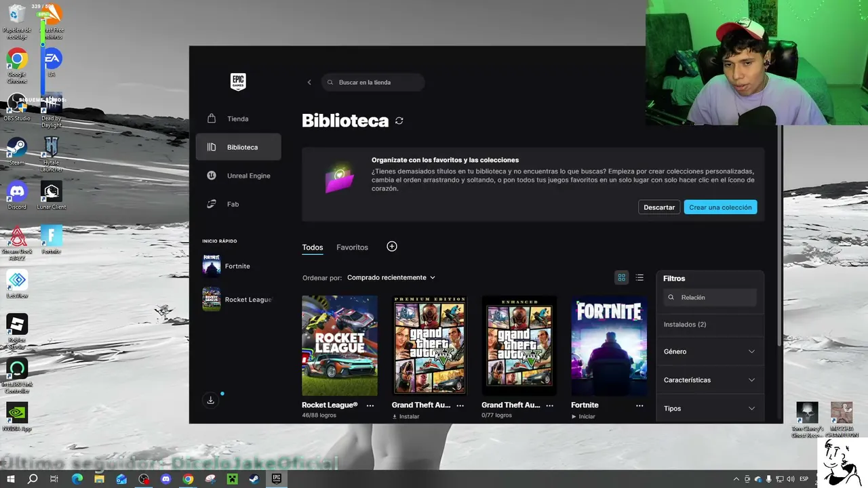Open the MECCHA CHAMELEON desktop shortcut
The height and width of the screenshot is (488, 868).
(x=842, y=420)
